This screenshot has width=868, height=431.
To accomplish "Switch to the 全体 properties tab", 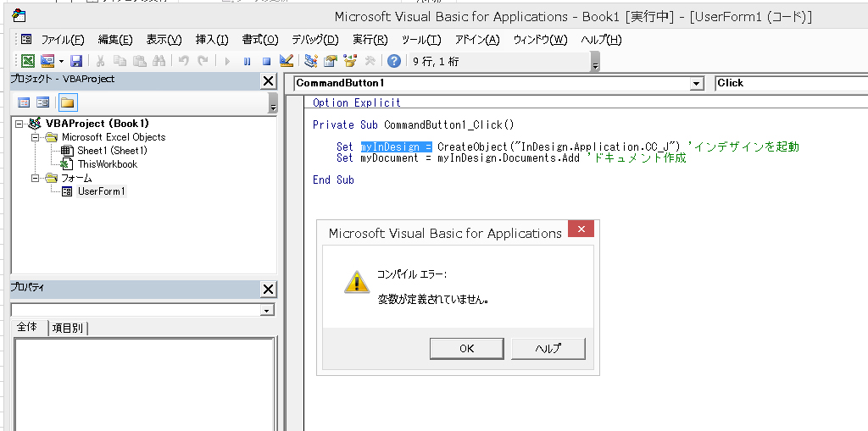I will [27, 328].
